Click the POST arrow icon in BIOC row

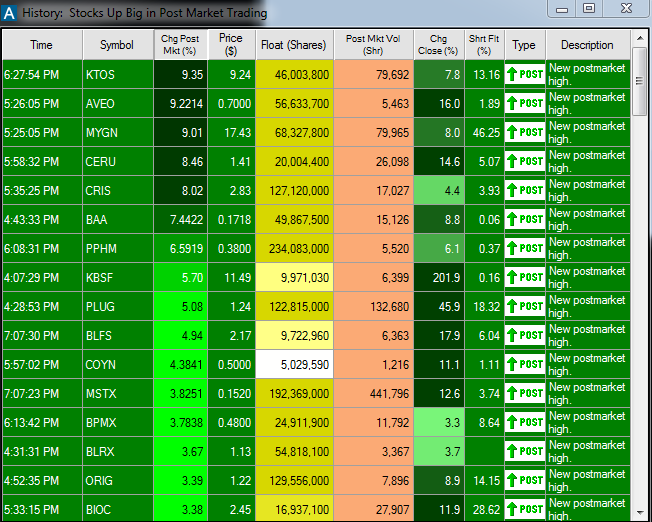click(x=525, y=509)
